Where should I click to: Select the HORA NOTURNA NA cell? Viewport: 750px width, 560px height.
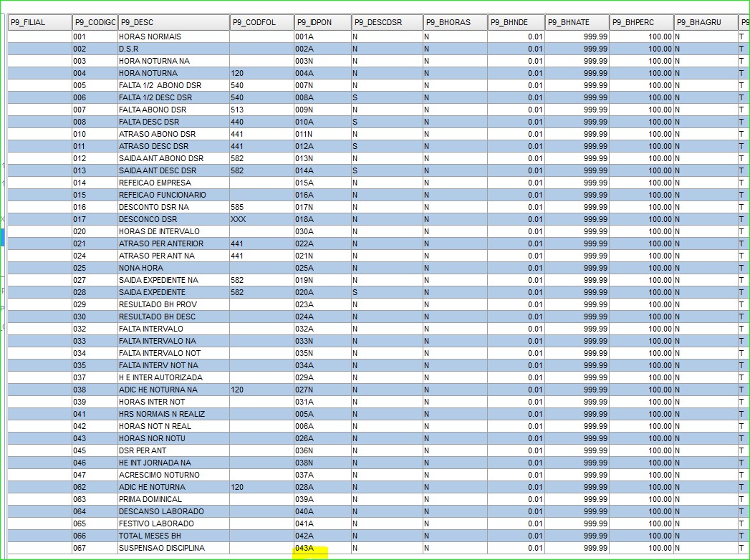pyautogui.click(x=173, y=61)
